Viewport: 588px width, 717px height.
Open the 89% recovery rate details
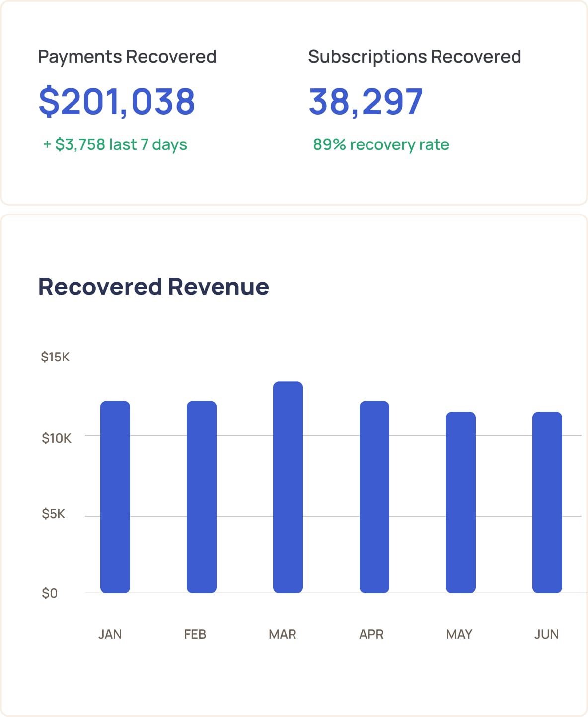pos(380,144)
